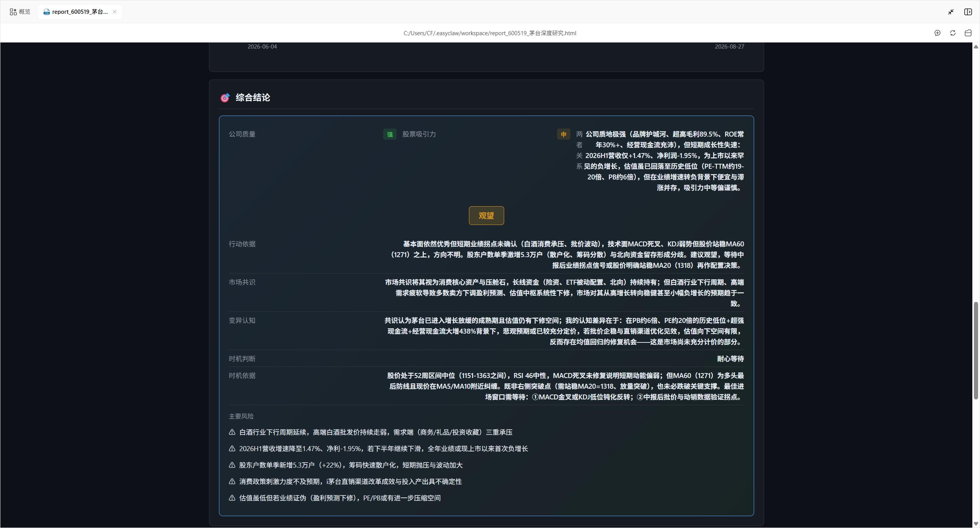Click the 市场共识 paragraph starting 市场共识将其视为
Image resolution: width=980 pixels, height=528 pixels.
coord(564,293)
